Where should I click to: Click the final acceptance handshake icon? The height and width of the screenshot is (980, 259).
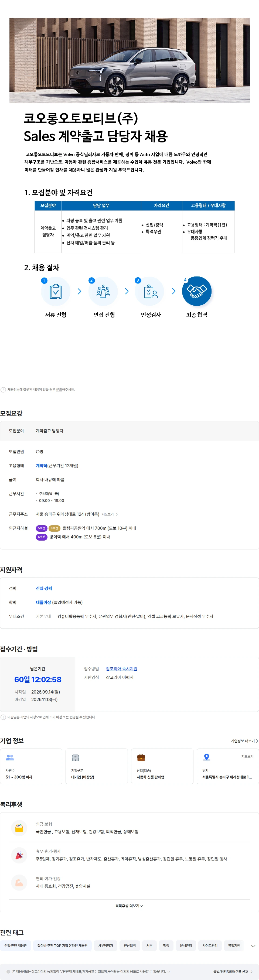(197, 291)
